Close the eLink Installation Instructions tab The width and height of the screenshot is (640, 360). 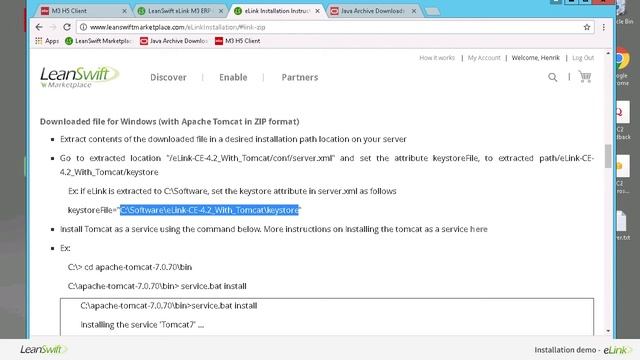click(x=317, y=11)
